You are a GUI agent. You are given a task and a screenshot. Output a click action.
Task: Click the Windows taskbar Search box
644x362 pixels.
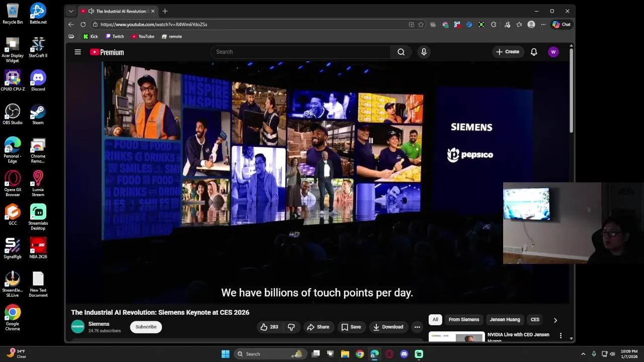[x=271, y=354]
